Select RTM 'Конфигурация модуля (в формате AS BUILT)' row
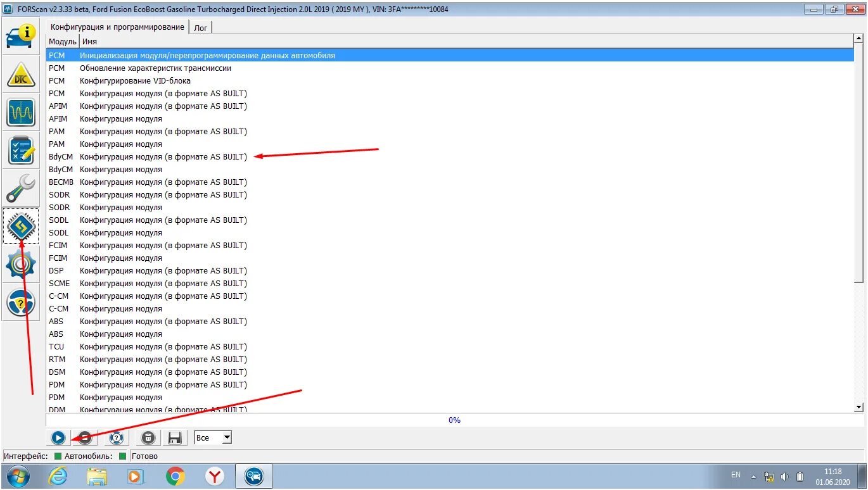 (450, 359)
